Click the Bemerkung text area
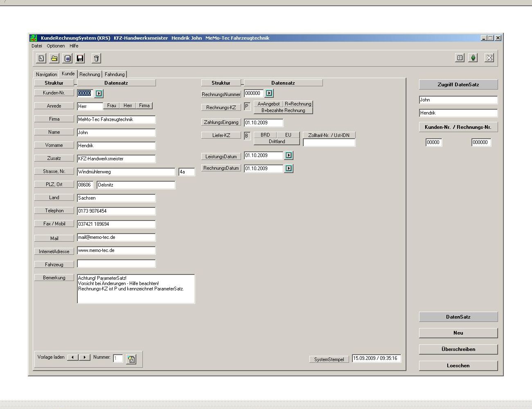Image resolution: width=532 pixels, height=409 pixels. (x=136, y=289)
